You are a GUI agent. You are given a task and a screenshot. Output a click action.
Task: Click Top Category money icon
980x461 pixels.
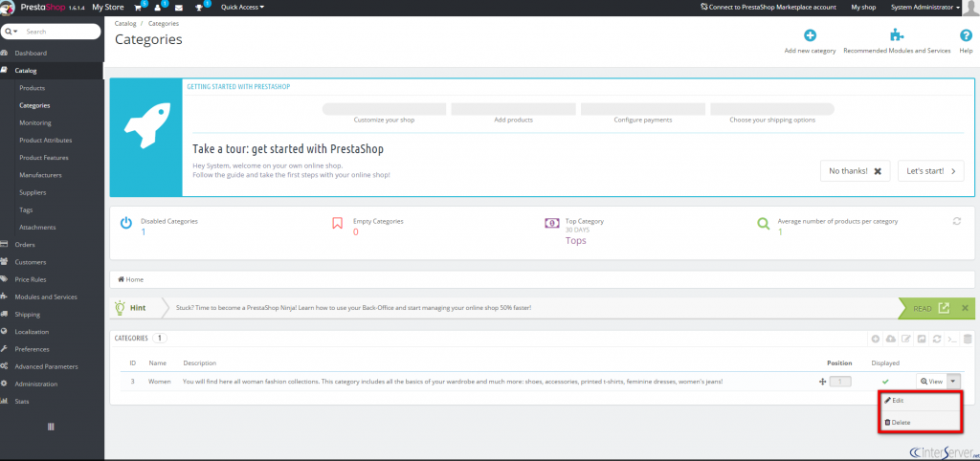(552, 223)
